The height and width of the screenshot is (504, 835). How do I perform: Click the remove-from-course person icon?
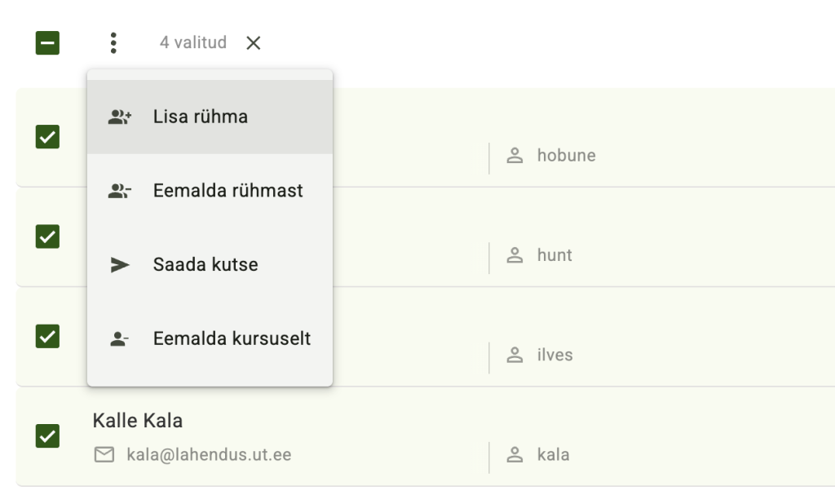point(120,339)
